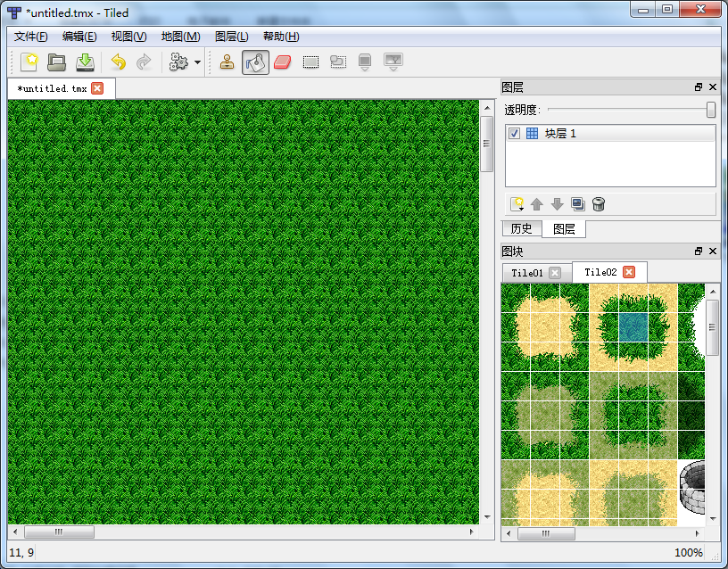The image size is (728, 569).
Task: Open the 地图(M) menu
Action: 180,37
